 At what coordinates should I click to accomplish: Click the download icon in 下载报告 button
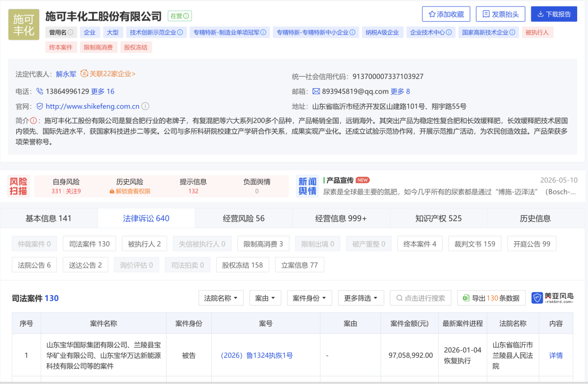pos(541,14)
